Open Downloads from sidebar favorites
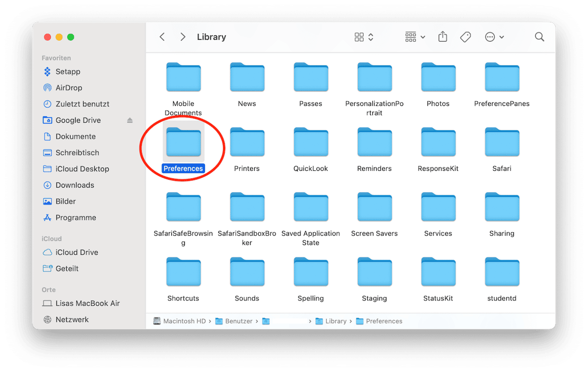The height and width of the screenshot is (372, 588). pos(74,185)
